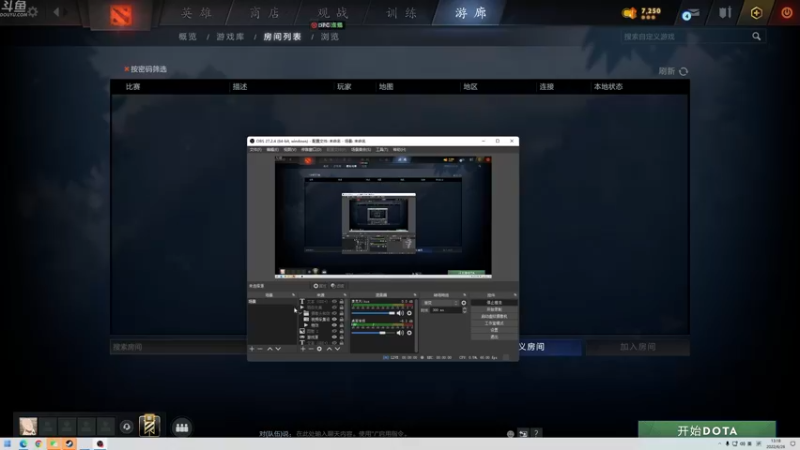Mute the first mixer channel speaker
The width and height of the screenshot is (800, 450).
400,313
